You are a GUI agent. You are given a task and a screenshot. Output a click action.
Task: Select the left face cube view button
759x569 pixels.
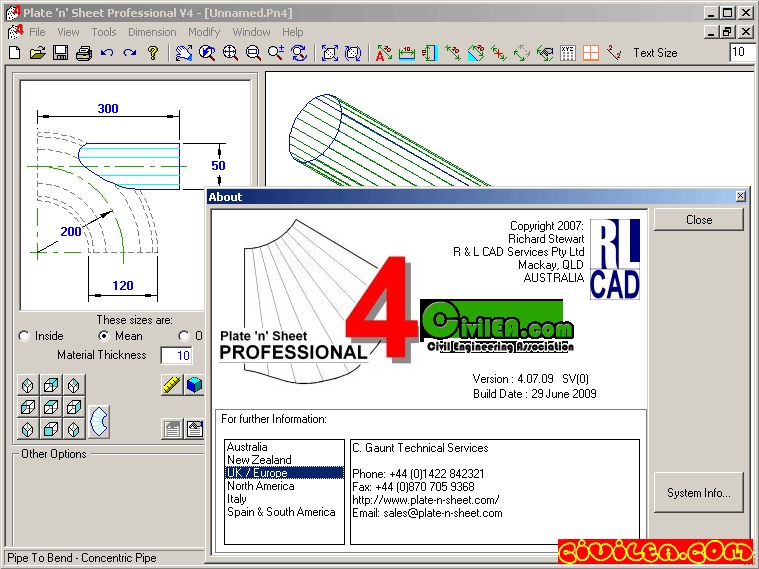(28, 407)
